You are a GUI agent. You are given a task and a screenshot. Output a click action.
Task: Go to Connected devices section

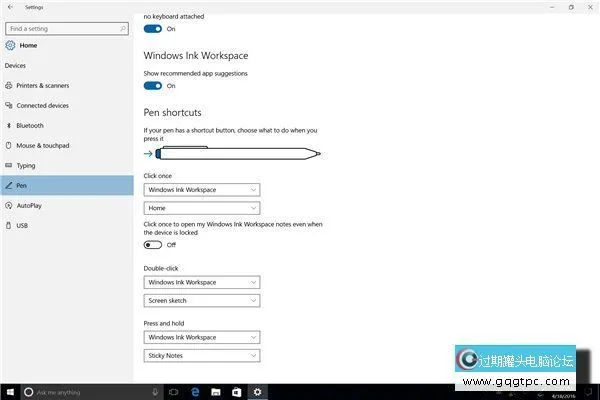[x=42, y=106]
